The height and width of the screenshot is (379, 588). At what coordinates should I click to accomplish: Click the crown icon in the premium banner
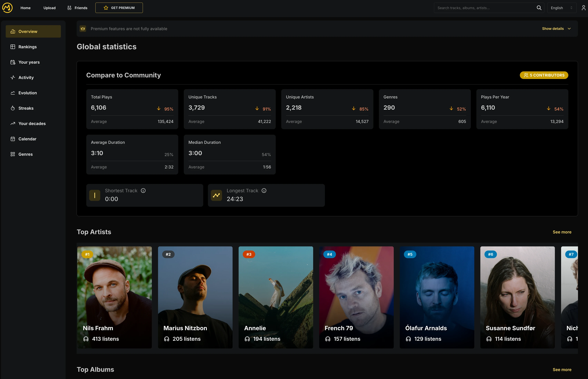point(83,29)
